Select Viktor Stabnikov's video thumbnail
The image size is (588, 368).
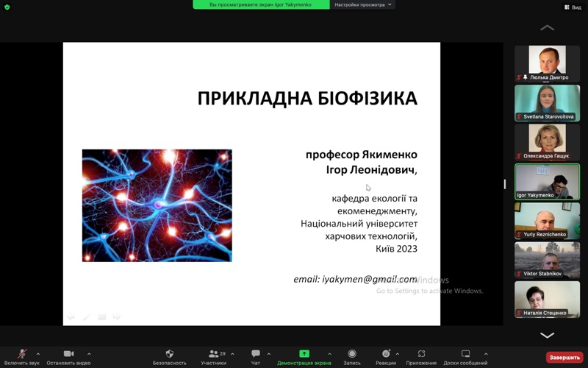(x=547, y=260)
